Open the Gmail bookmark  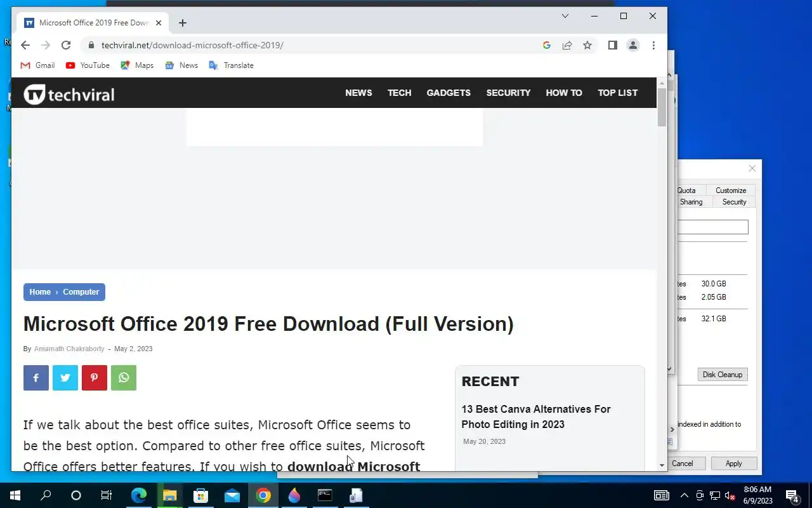point(37,65)
